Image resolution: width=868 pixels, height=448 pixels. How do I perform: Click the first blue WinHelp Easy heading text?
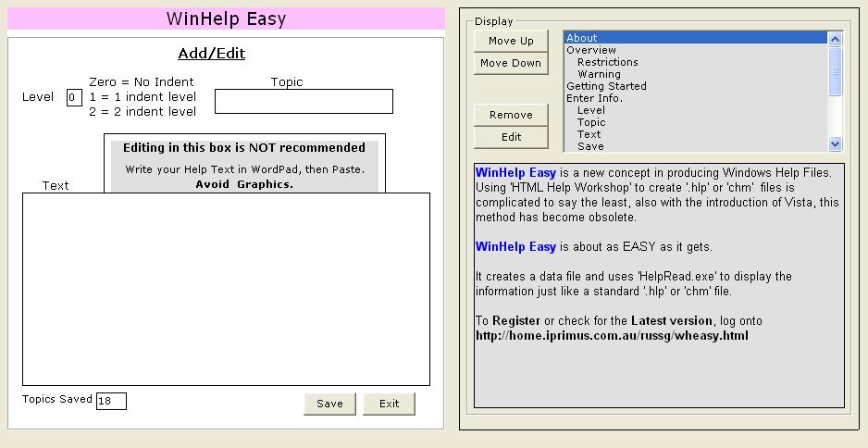point(515,173)
